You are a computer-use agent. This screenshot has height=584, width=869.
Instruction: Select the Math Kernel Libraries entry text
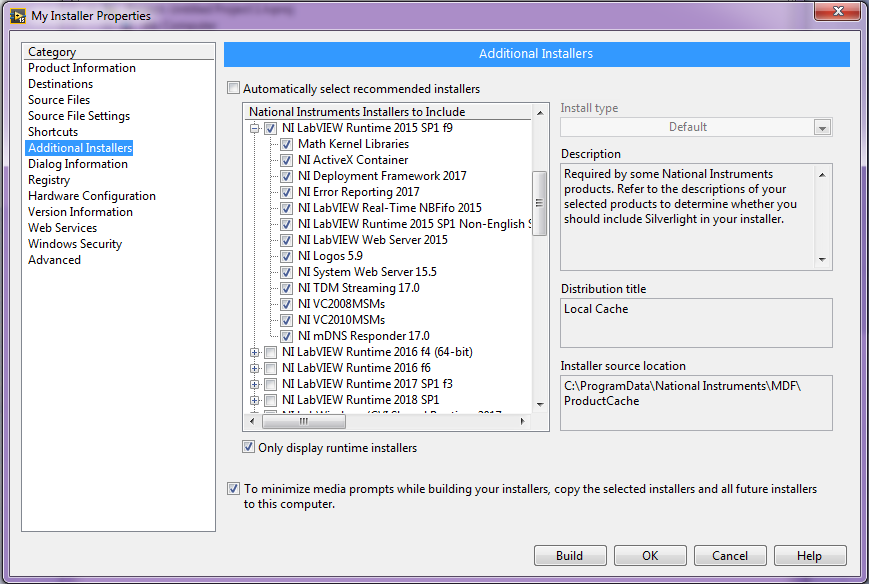(354, 145)
